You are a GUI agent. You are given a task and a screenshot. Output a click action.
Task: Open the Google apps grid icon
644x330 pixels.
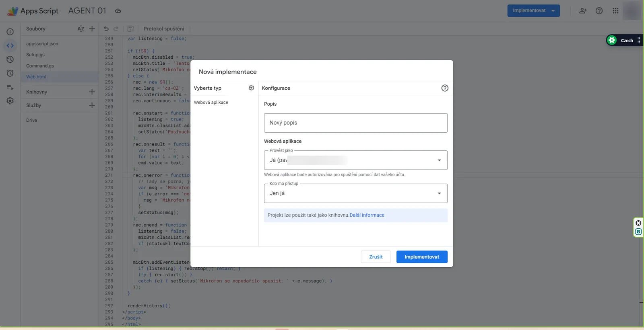(615, 11)
